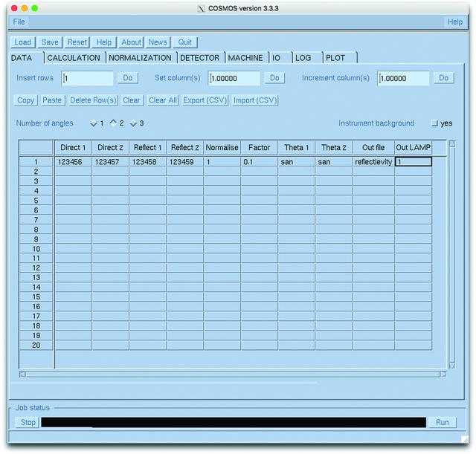Screen dimensions: 476x454
Task: Switch to the NORMALIZATION tab
Action: 141,58
